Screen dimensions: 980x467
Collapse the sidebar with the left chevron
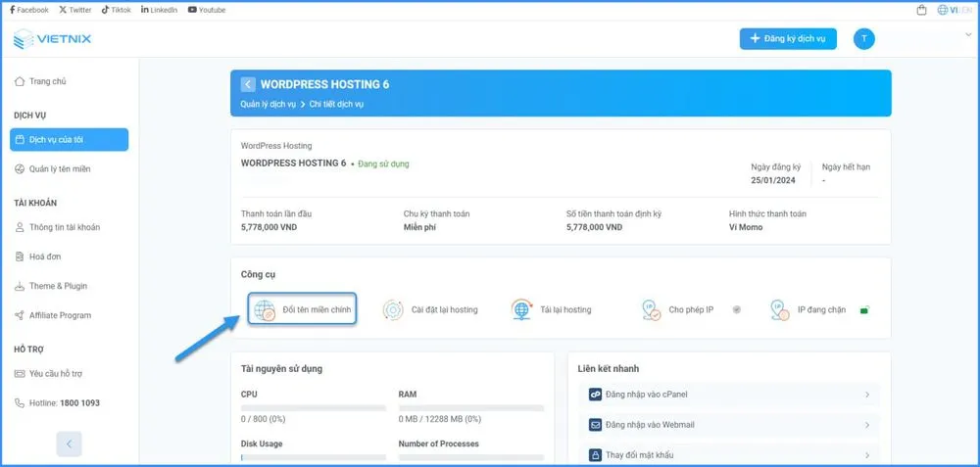(69, 444)
